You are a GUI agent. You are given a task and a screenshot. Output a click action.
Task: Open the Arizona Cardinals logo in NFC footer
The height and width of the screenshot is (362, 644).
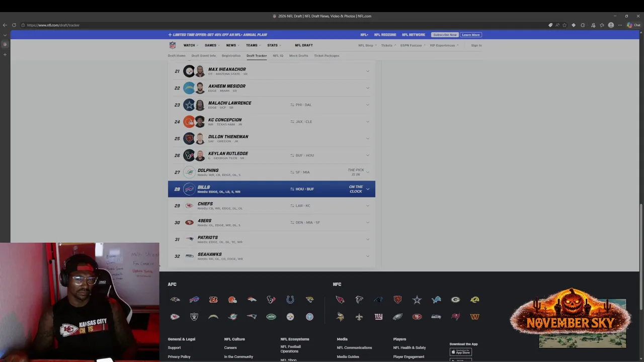point(340,300)
